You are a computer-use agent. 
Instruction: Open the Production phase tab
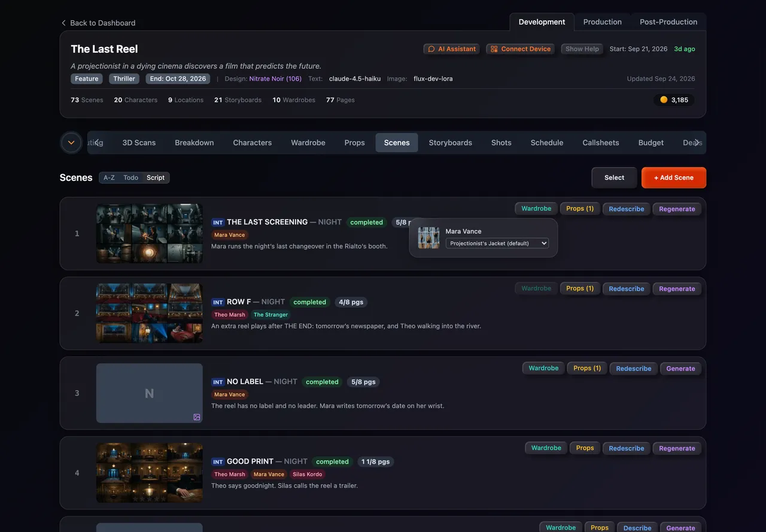602,22
